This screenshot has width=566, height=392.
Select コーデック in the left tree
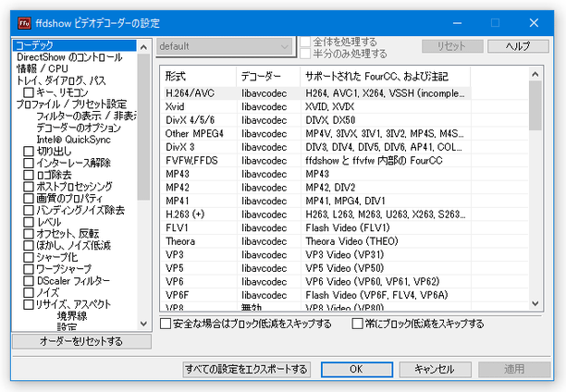(x=75, y=45)
